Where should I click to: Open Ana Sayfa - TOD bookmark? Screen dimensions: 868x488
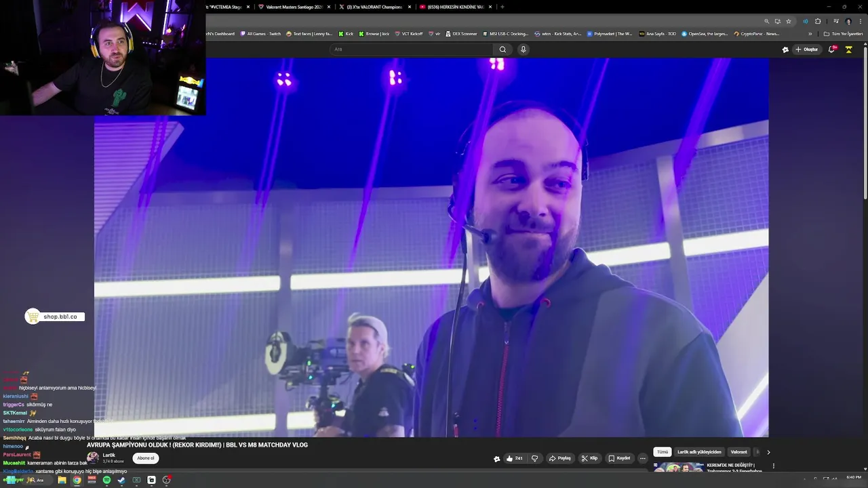[x=658, y=34]
